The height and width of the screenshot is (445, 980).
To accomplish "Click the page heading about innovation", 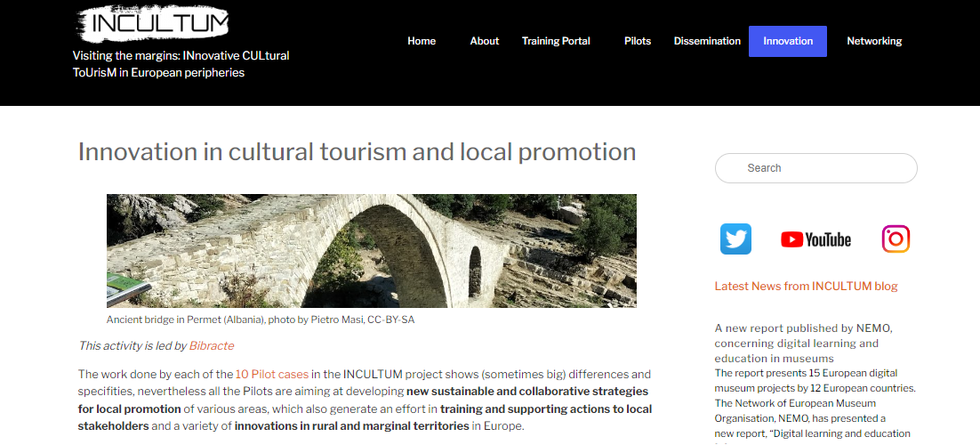I will tap(357, 152).
